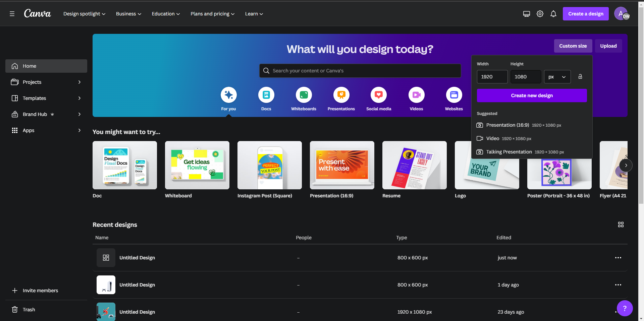The height and width of the screenshot is (321, 644).
Task: Expand the Brand Hub sidebar section
Action: point(79,114)
